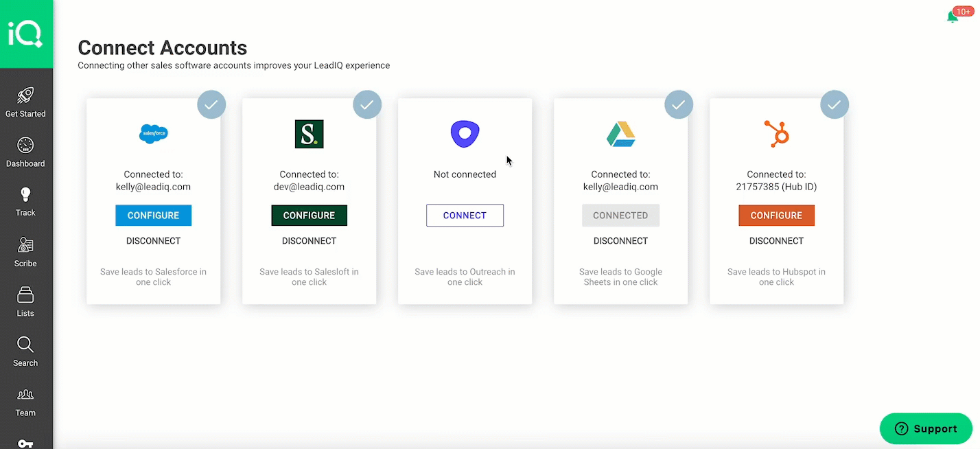Click the LeadIQ logo in the corner
Viewport: 980px width, 449px height.
click(x=25, y=34)
